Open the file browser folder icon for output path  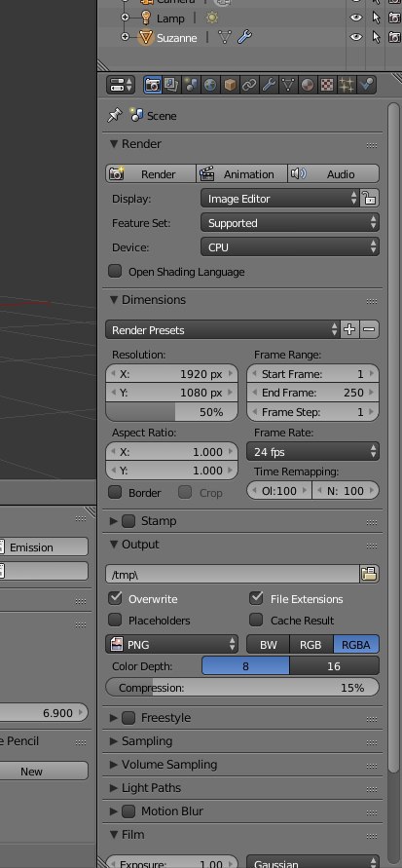tap(369, 574)
